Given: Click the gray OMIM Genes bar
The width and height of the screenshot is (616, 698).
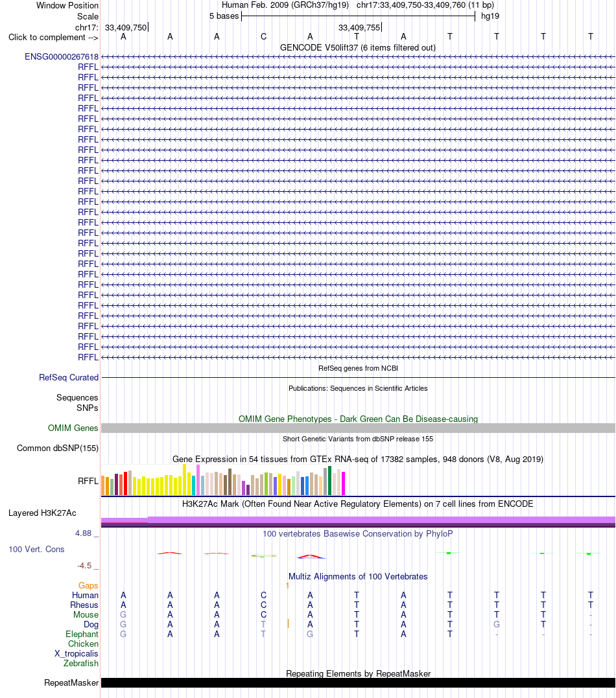Looking at the screenshot, I should click(x=358, y=428).
